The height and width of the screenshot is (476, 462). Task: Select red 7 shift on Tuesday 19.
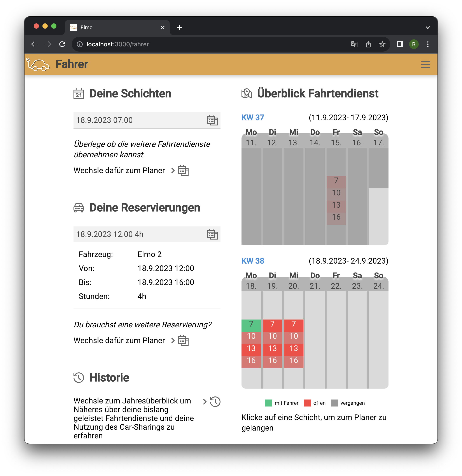point(272,325)
